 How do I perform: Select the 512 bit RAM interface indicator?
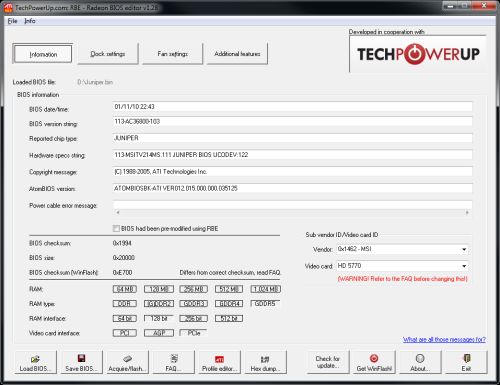coord(229,318)
